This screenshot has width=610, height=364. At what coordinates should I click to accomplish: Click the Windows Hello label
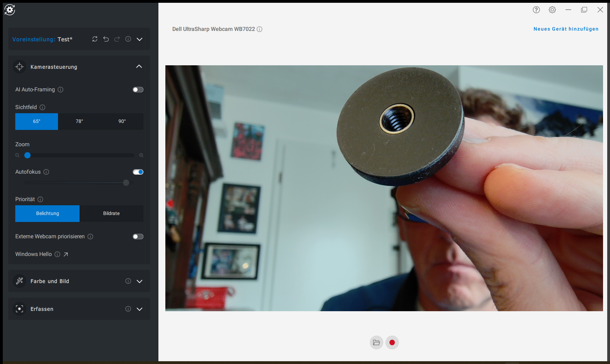click(x=33, y=254)
